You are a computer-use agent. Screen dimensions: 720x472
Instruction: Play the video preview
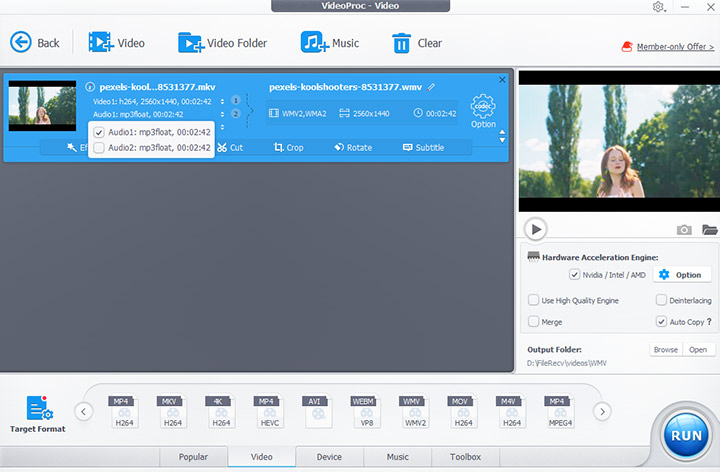click(536, 229)
